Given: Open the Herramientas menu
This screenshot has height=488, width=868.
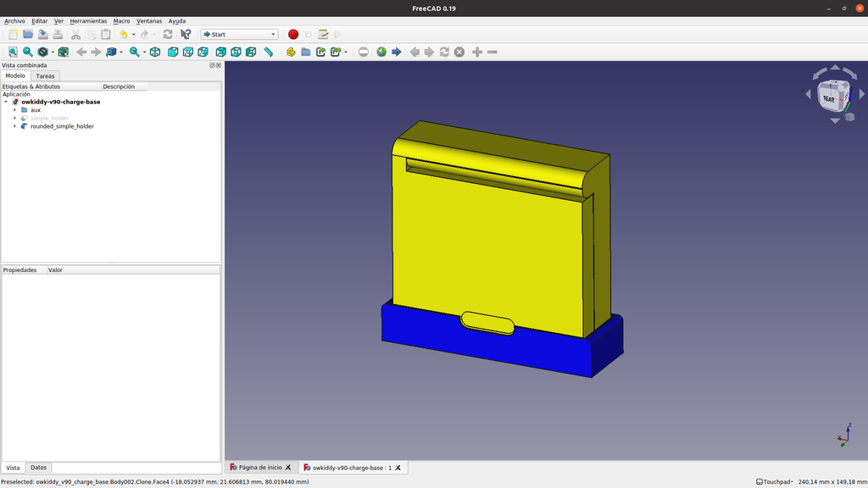Looking at the screenshot, I should click(87, 20).
